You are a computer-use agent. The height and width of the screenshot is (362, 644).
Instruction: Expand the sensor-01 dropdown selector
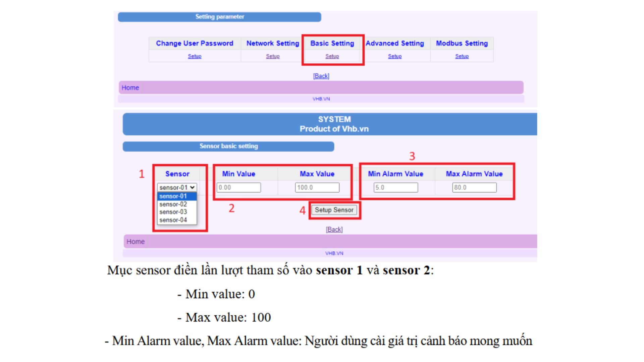tap(177, 188)
